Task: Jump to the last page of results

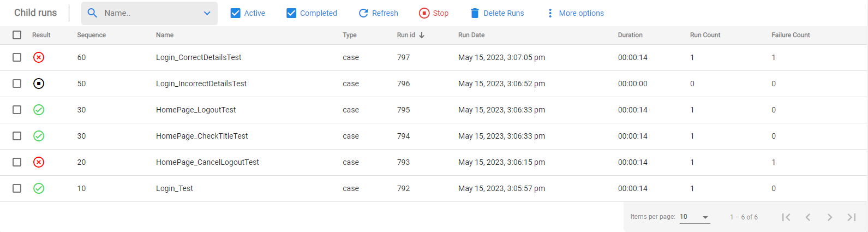Action: (x=852, y=217)
